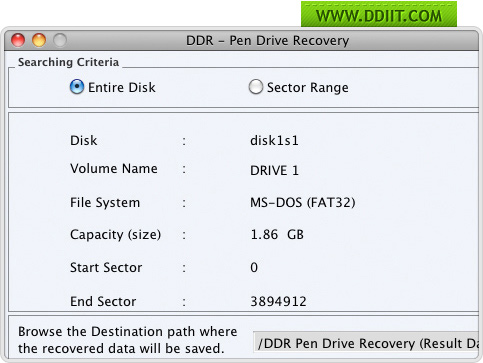Screen dimensions: 483x363
Task: Click the Disk label
Action: [84, 140]
